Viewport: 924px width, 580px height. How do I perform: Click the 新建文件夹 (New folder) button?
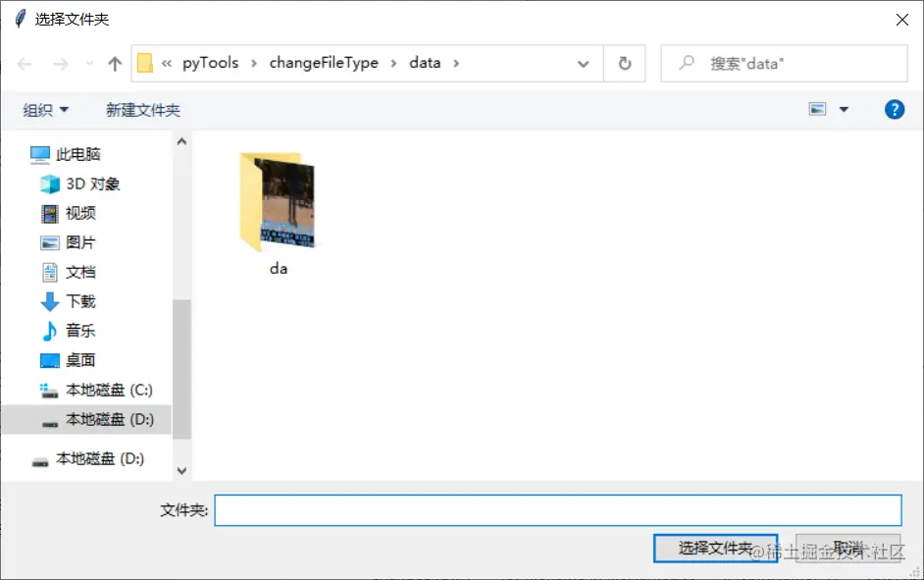point(143,109)
